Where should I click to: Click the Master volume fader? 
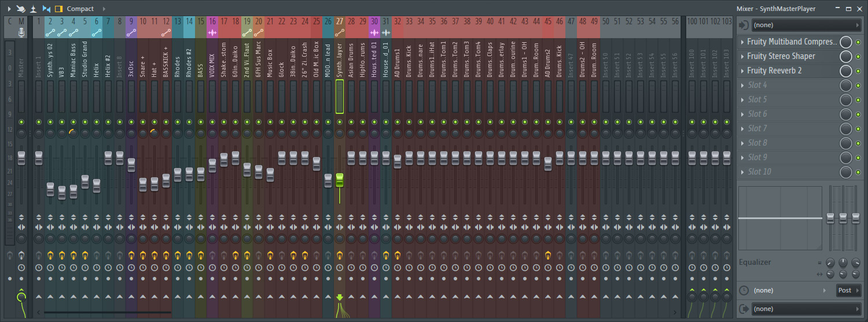pyautogui.click(x=21, y=158)
